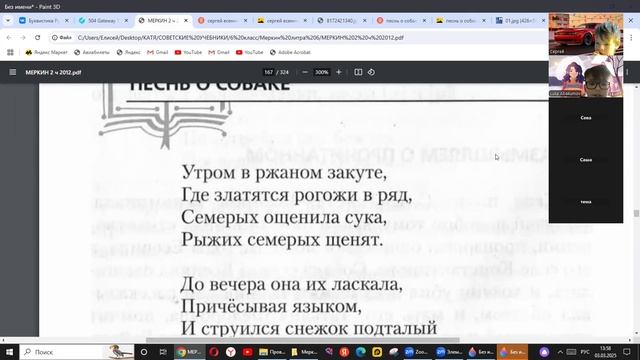Close the МЕРКИН 2 tab

tap(186, 20)
